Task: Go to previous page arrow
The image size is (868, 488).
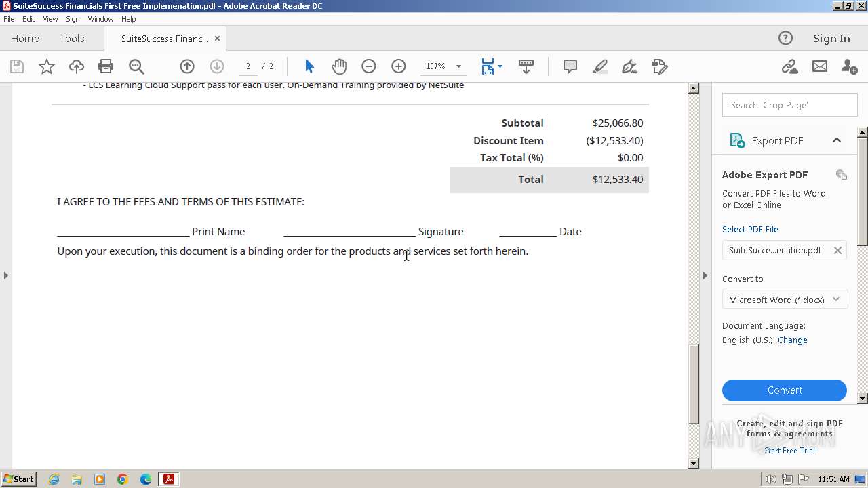Action: coord(187,66)
